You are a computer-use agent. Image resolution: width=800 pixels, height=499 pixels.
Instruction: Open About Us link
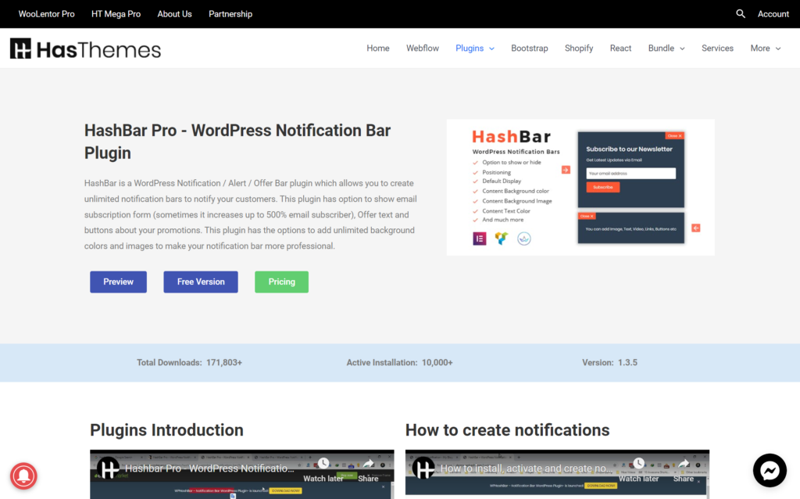[x=174, y=14]
